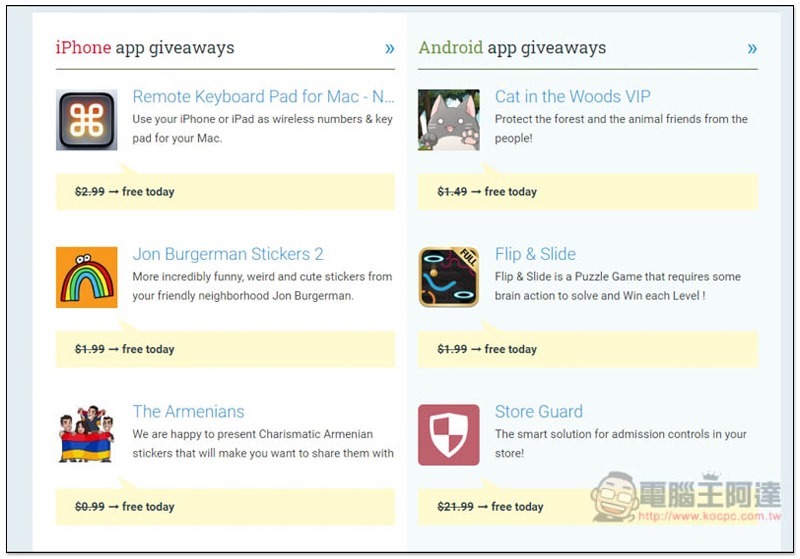Click the Jon Burgerman rainbow sticker icon
Image resolution: width=800 pixels, height=559 pixels.
tap(87, 277)
